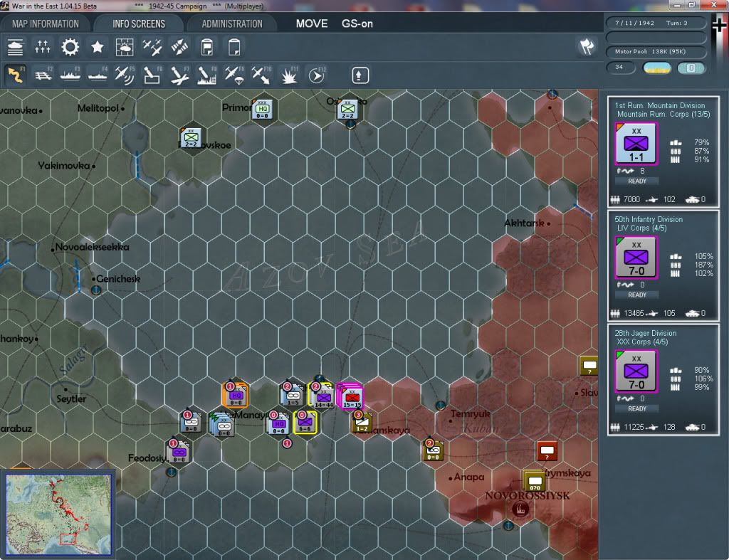This screenshot has width=729, height=560.
Task: Open the air doctrine planes icon
Action: coord(152,48)
